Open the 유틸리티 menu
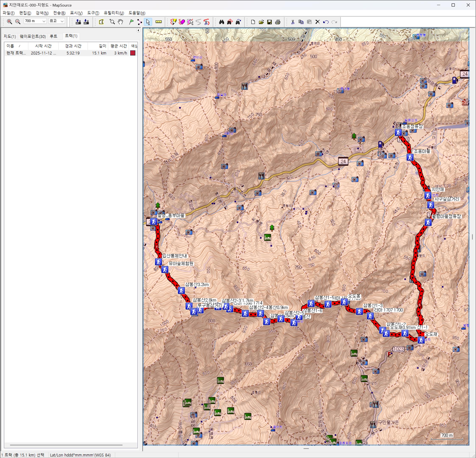476x458 pixels. click(x=114, y=13)
